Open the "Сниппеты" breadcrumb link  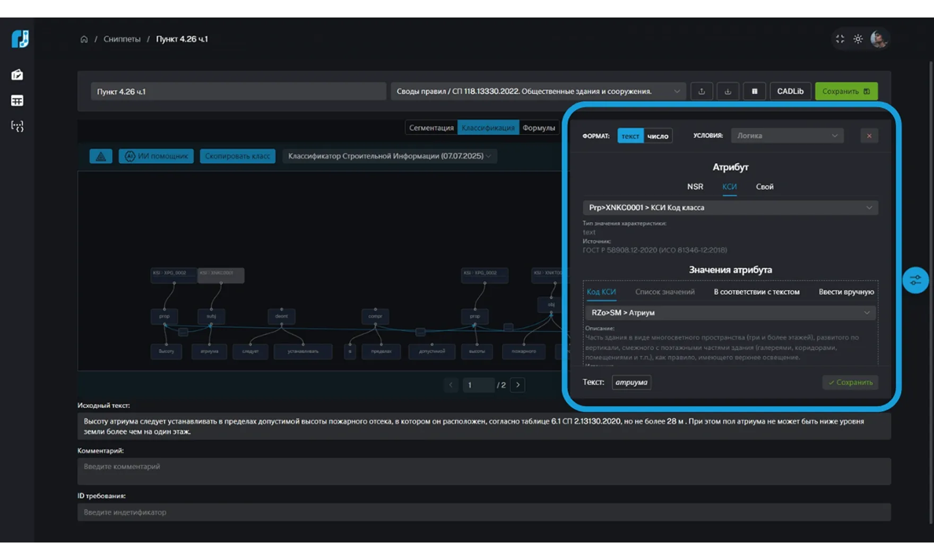122,39
